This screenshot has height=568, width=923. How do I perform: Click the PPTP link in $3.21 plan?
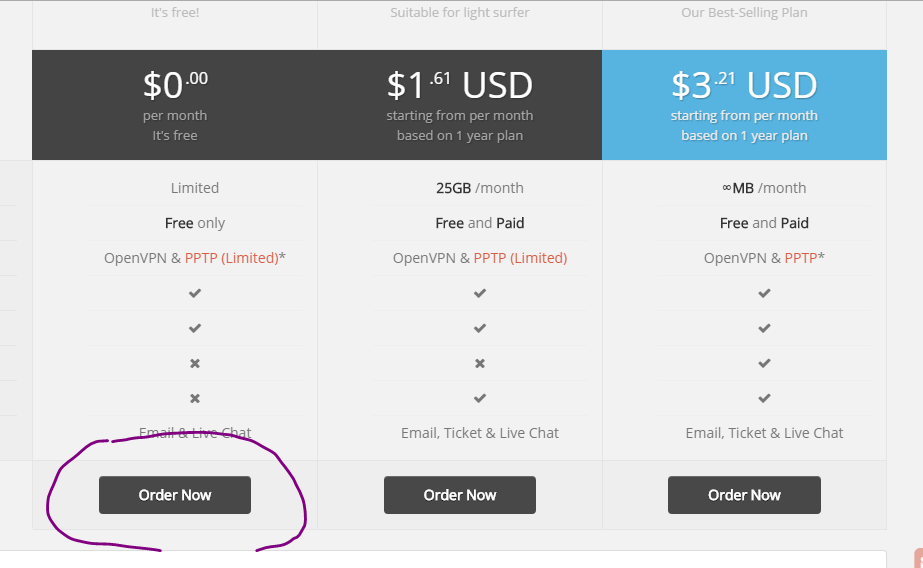click(x=801, y=258)
